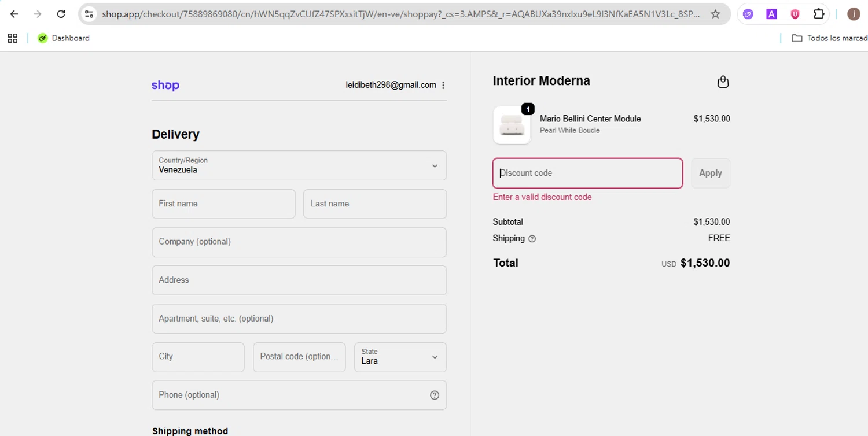This screenshot has width=868, height=436.
Task: Open the Extensions puzzle icon
Action: (819, 14)
